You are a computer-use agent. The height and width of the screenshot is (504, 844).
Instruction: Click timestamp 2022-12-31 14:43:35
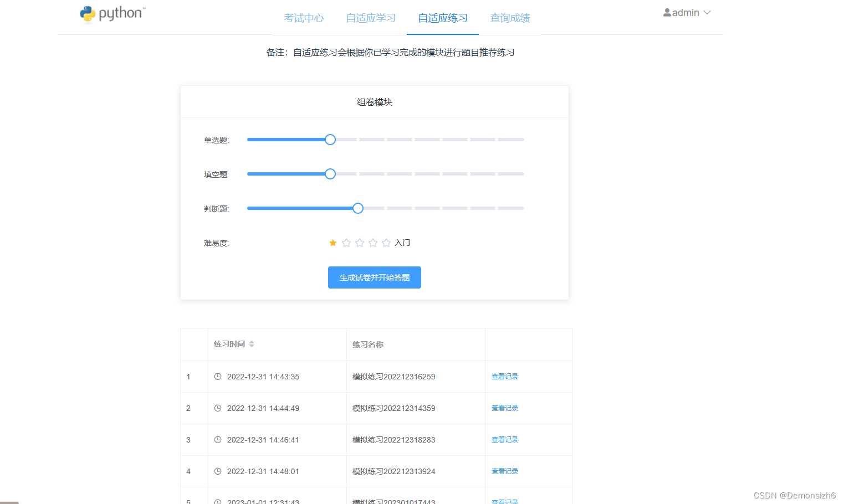[263, 377]
